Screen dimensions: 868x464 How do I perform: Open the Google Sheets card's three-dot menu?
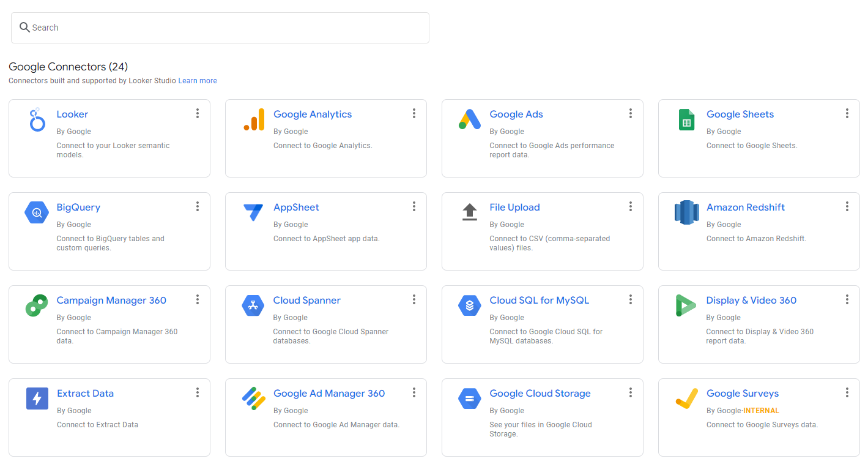(847, 113)
